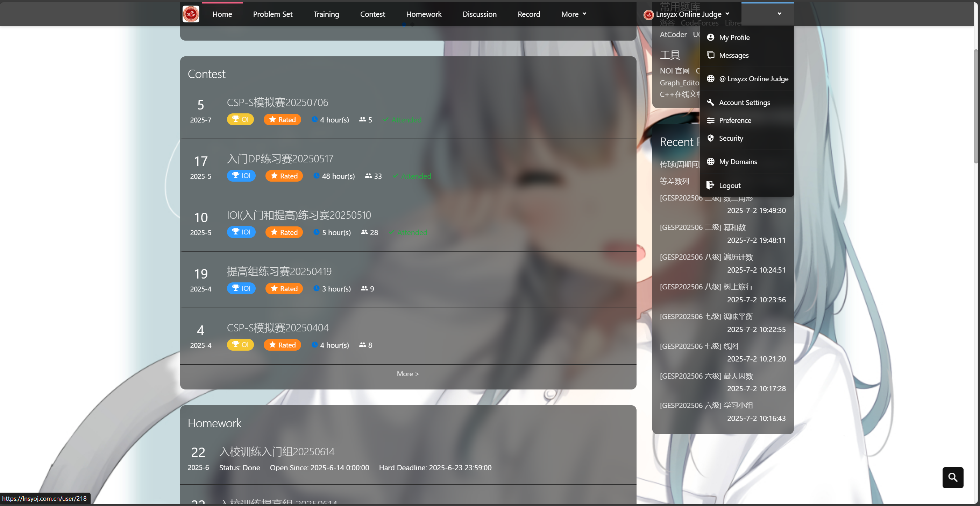Select the second carousel indicator dot
Image resolution: width=980 pixels, height=506 pixels.
pyautogui.click(x=412, y=25)
